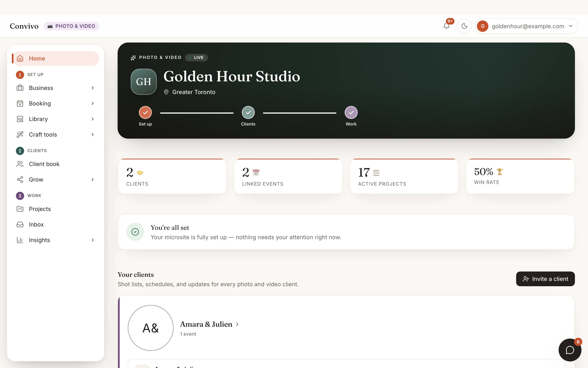
Task: Click the Set Up step 1 badge
Action: pyautogui.click(x=20, y=75)
